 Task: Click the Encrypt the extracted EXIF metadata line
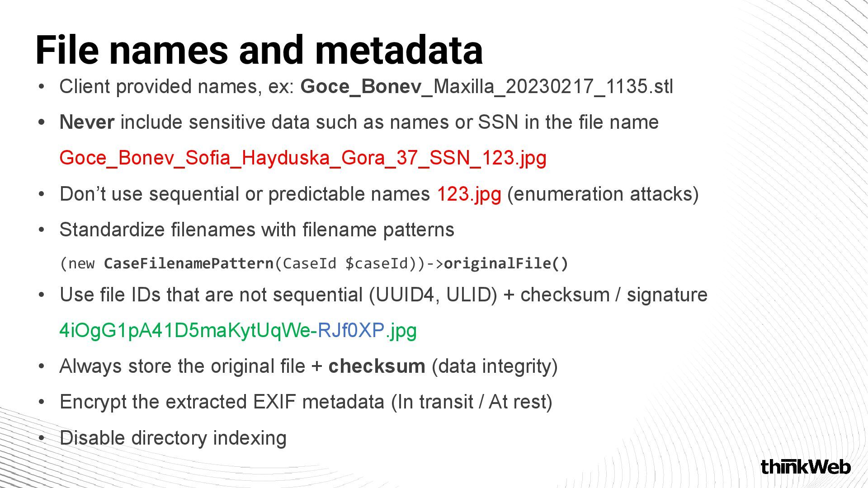click(306, 402)
